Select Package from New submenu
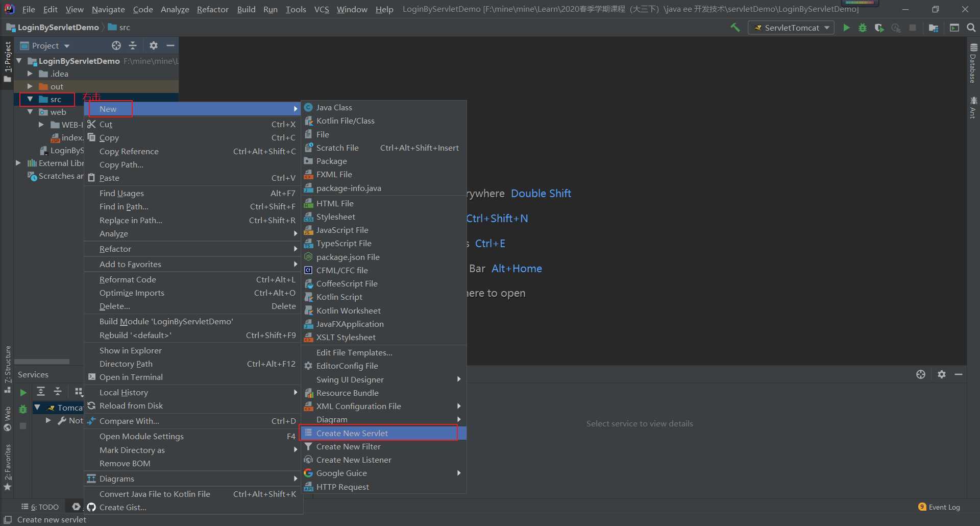Image resolution: width=980 pixels, height=526 pixels. [x=384, y=161]
